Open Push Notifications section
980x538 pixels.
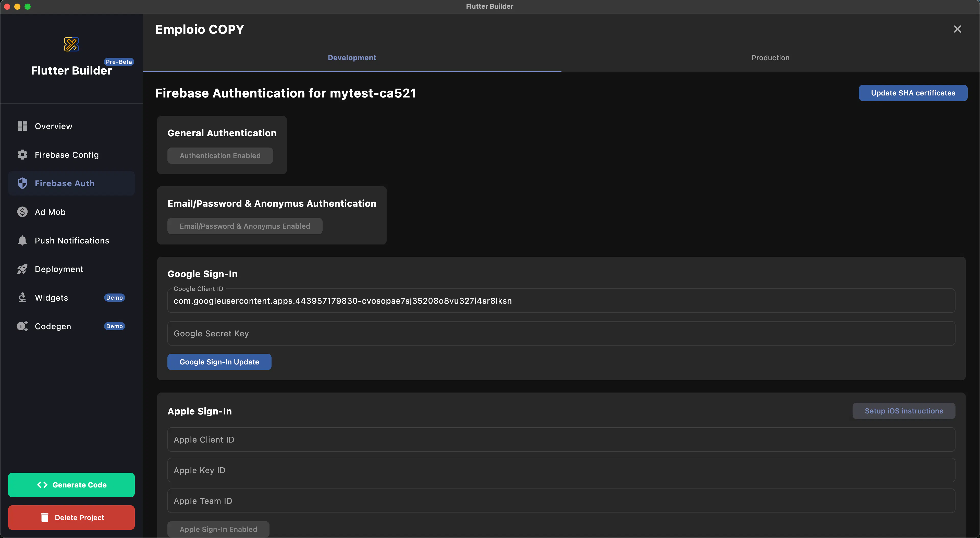pos(71,240)
